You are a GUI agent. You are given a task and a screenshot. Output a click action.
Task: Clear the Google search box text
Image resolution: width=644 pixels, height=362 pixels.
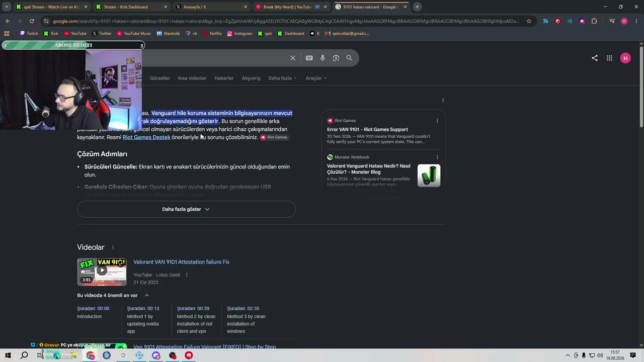click(x=293, y=58)
